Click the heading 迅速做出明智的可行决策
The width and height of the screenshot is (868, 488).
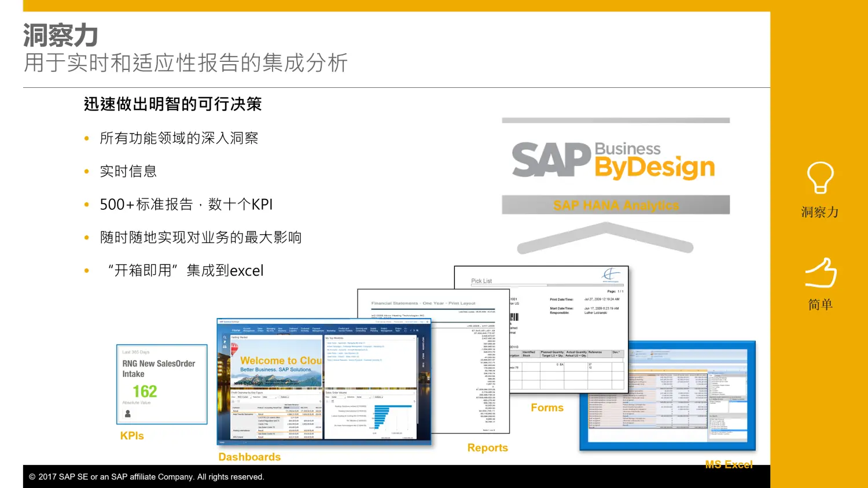coord(172,104)
